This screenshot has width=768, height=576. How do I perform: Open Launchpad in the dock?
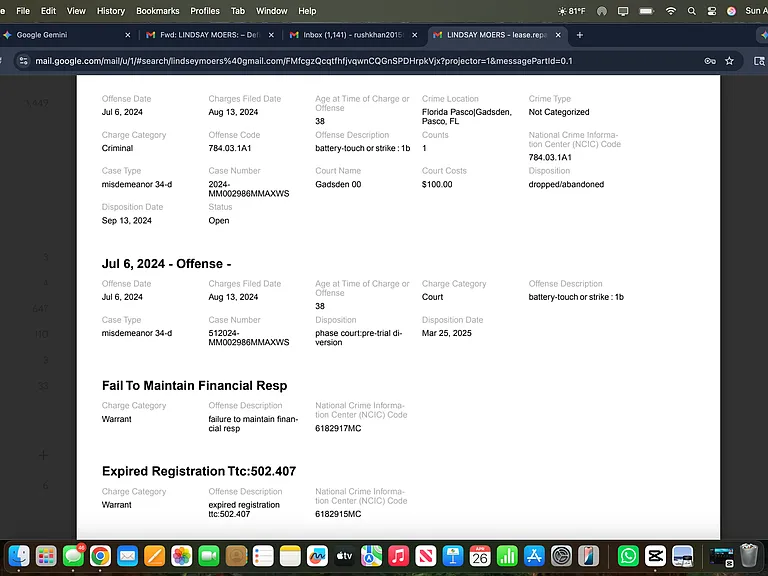[46, 556]
